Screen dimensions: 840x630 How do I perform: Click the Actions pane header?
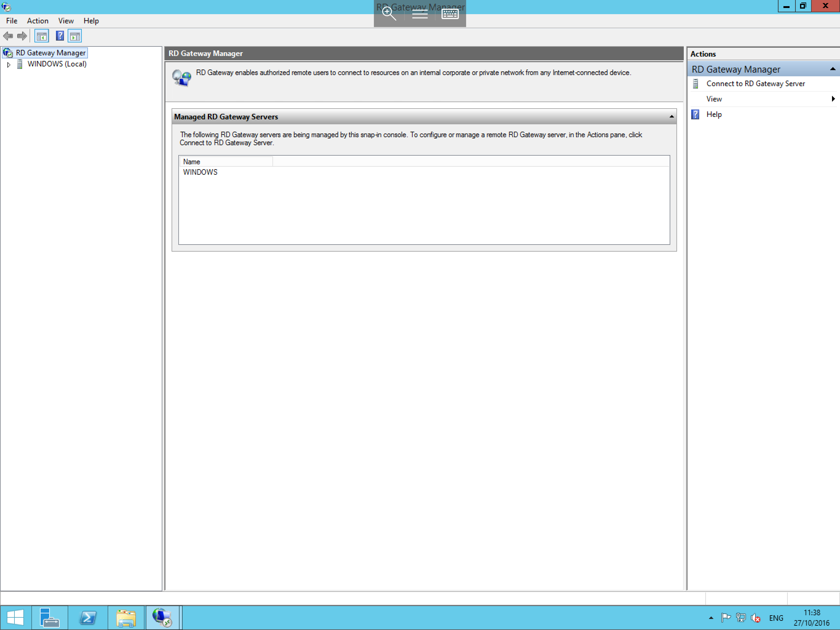(x=763, y=54)
